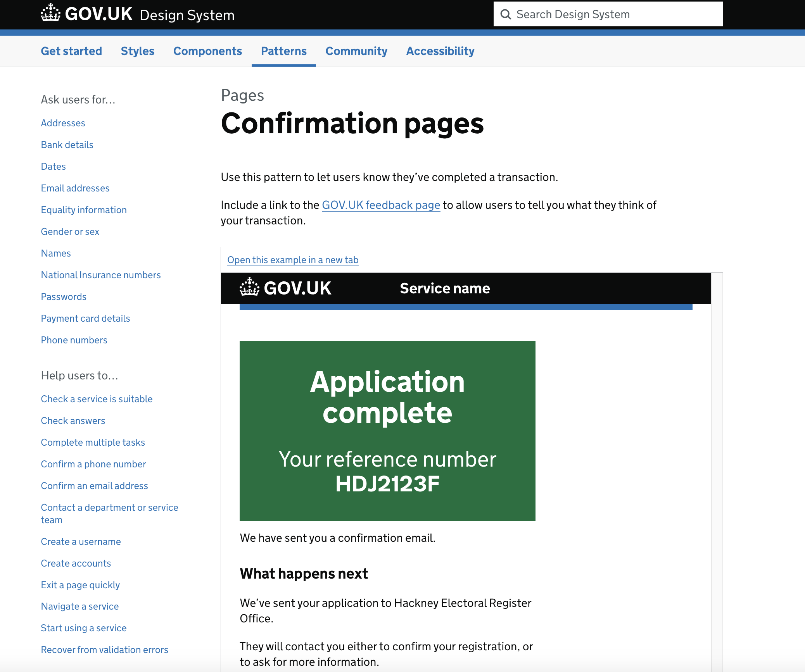Viewport: 805px width, 672px height.
Task: Select the Patterns tab
Action: (x=283, y=51)
